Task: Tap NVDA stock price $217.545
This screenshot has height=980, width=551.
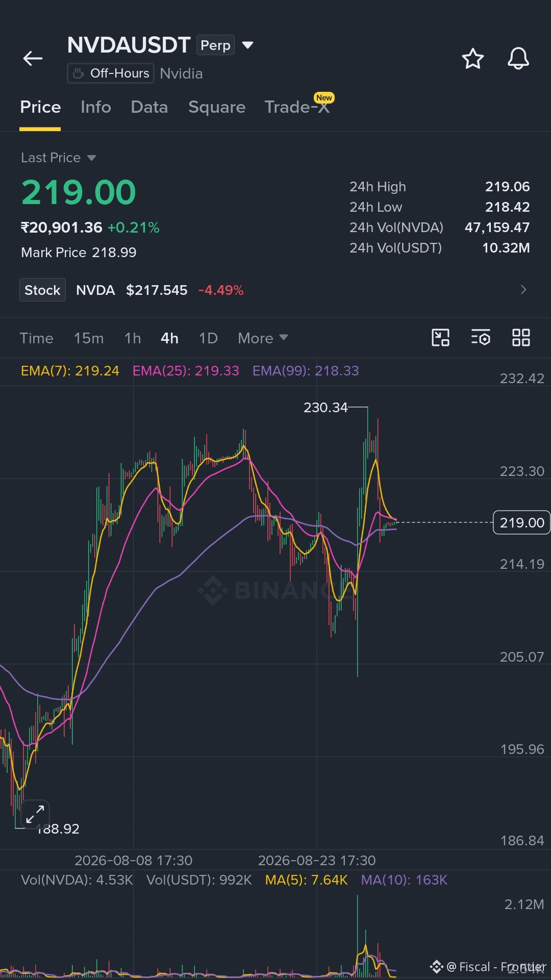Action: pyautogui.click(x=157, y=290)
